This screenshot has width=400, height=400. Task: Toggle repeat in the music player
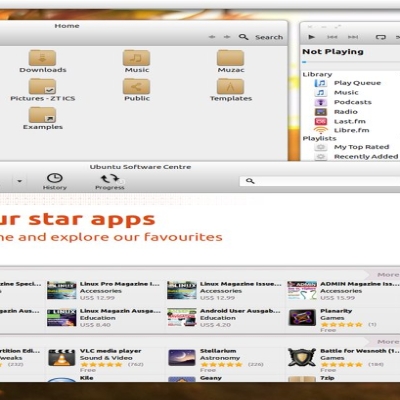380,37
